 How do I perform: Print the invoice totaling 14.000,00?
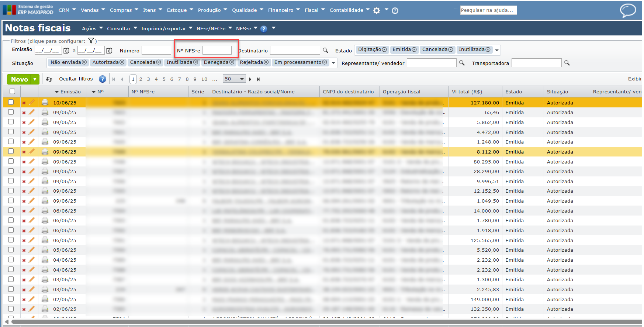[x=45, y=210]
